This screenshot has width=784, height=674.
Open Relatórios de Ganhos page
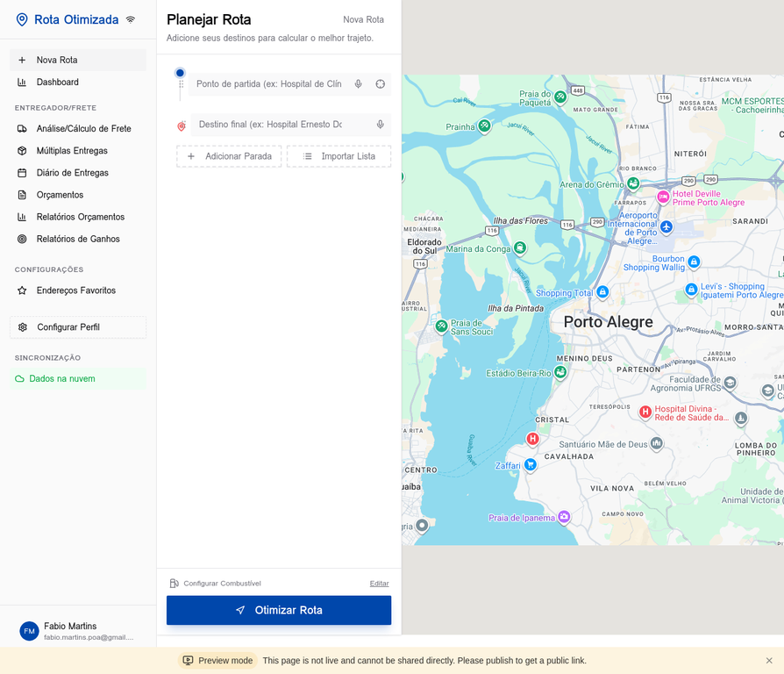78,239
